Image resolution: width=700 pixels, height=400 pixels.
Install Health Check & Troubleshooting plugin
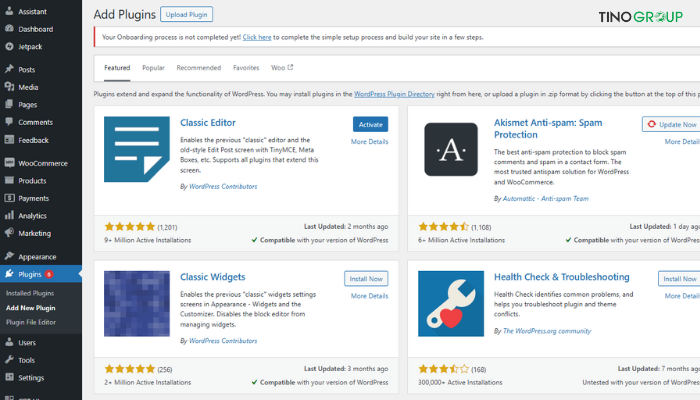tap(679, 279)
